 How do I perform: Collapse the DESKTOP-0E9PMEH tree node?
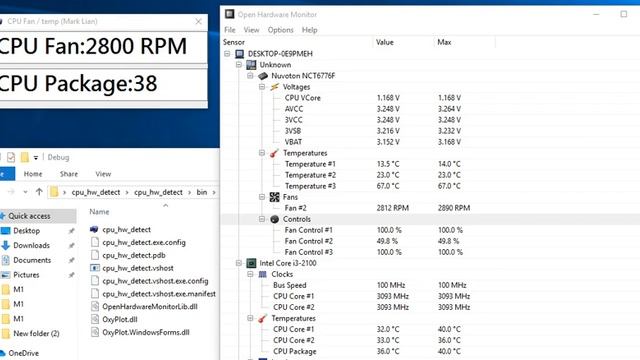(x=227, y=54)
